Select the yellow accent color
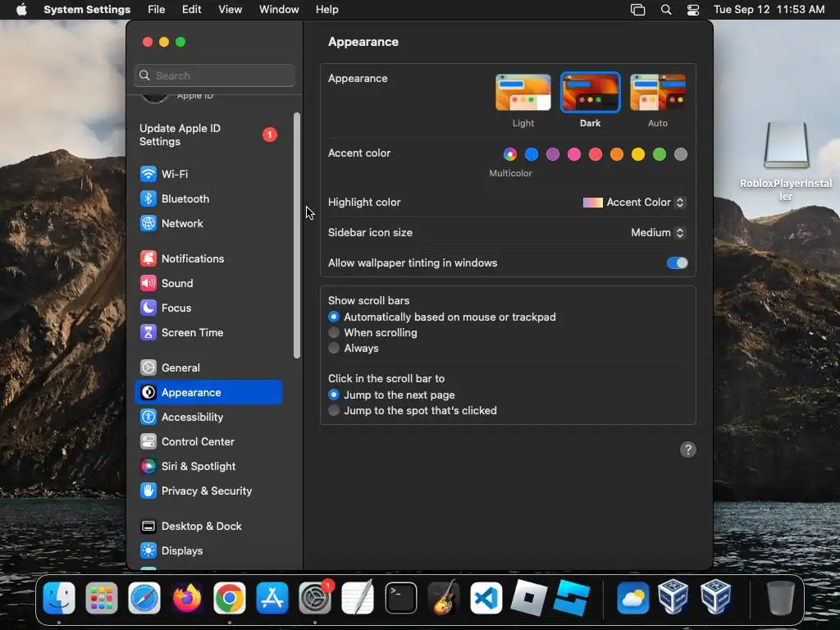Viewport: 840px width, 630px height. 638,154
